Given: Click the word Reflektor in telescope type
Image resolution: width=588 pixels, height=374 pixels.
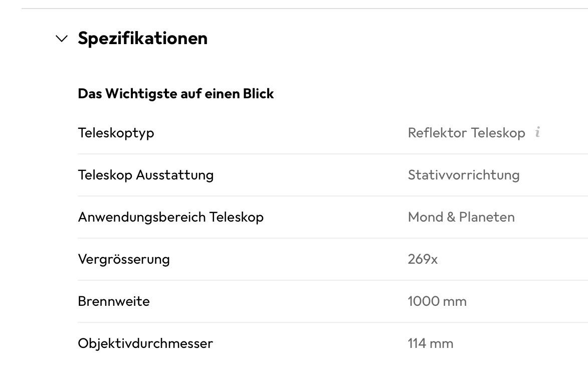Looking at the screenshot, I should (x=437, y=133).
